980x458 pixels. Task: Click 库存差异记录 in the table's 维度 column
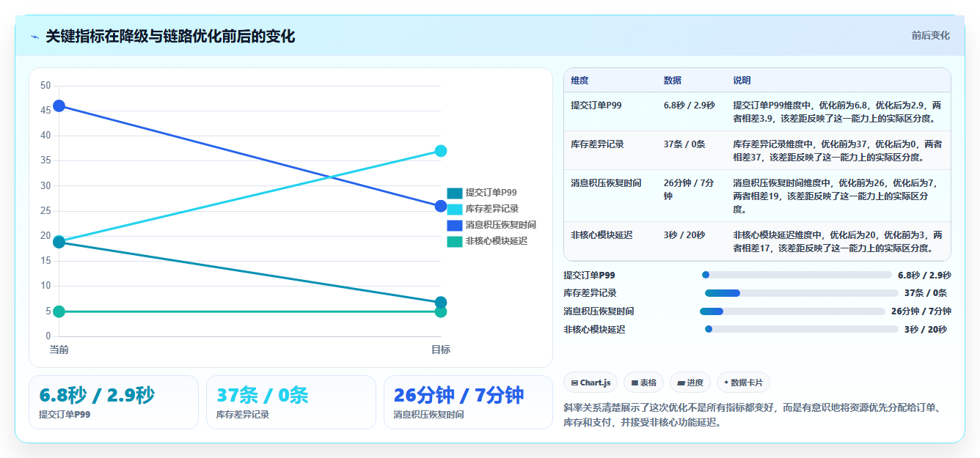[597, 144]
